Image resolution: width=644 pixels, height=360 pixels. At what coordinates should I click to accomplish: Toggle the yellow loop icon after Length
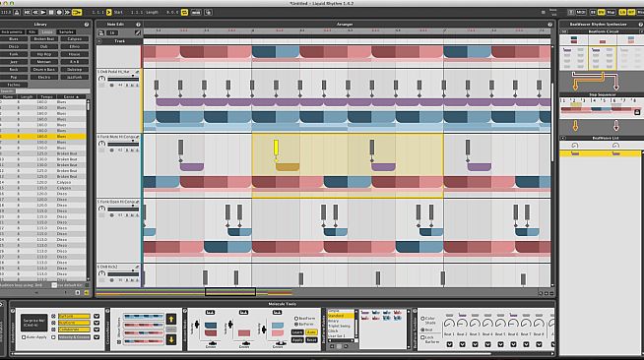click(184, 13)
